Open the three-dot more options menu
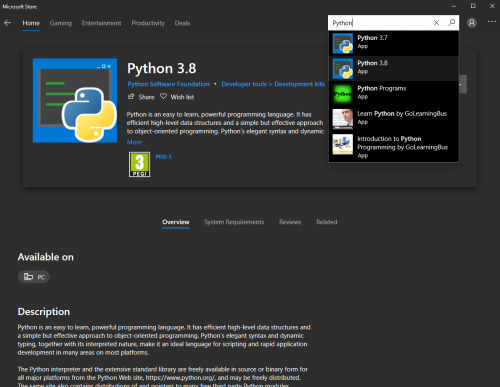The image size is (500, 387). [492, 22]
